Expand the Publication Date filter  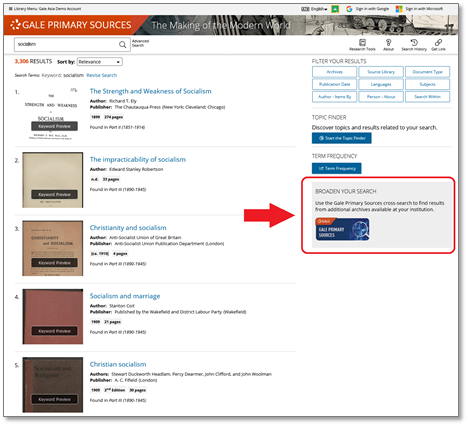(334, 84)
